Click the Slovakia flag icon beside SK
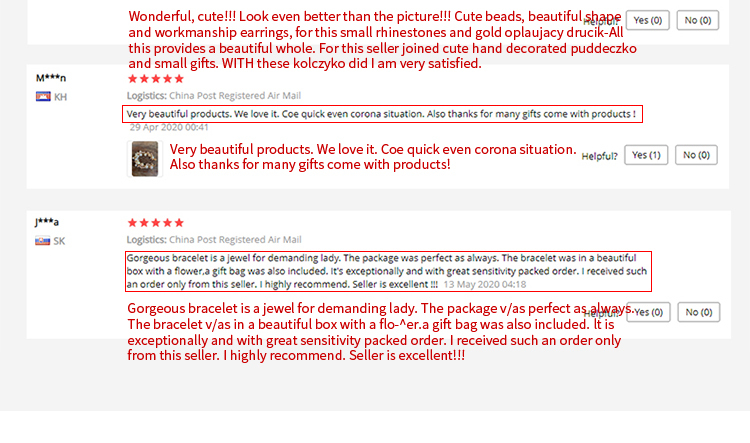Image resolution: width=750 pixels, height=443 pixels. coord(42,241)
